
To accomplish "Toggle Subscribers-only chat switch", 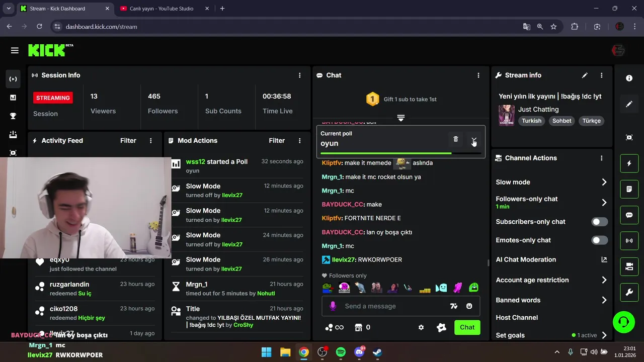I will coord(600,222).
